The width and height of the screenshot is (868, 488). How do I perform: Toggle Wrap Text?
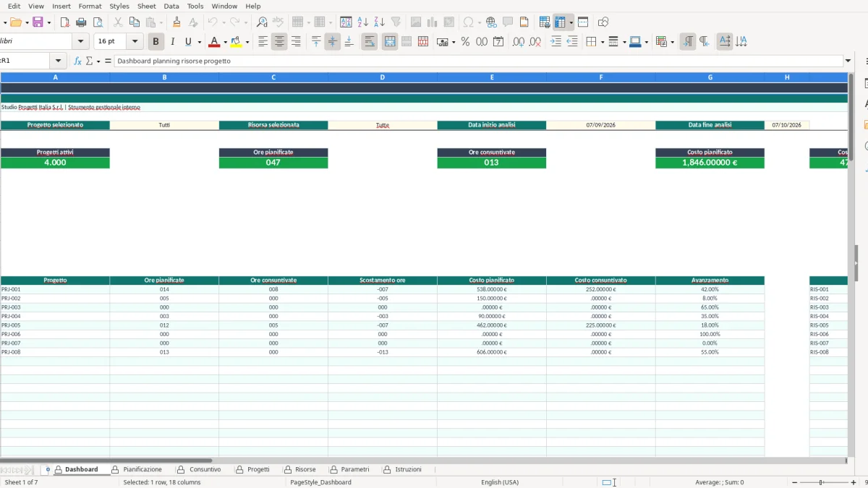coord(370,42)
